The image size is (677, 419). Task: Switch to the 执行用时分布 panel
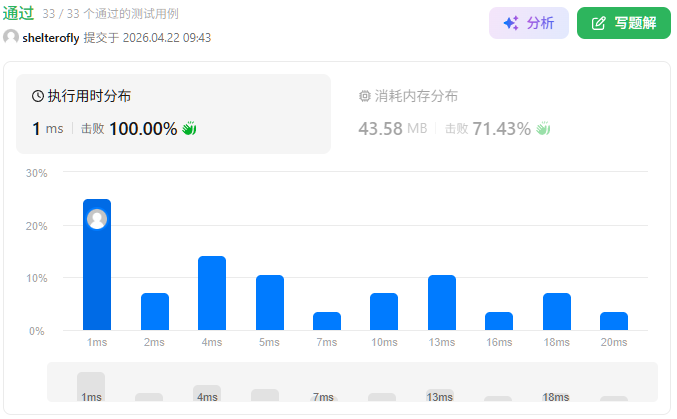point(173,114)
